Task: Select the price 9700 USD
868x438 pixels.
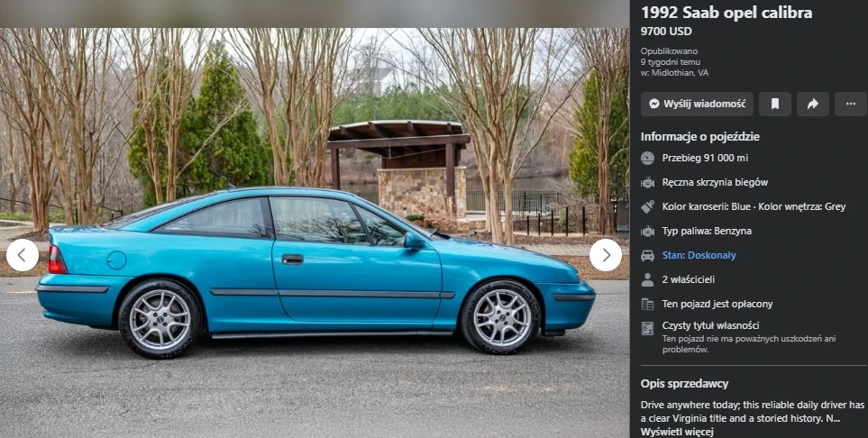Action: click(666, 32)
